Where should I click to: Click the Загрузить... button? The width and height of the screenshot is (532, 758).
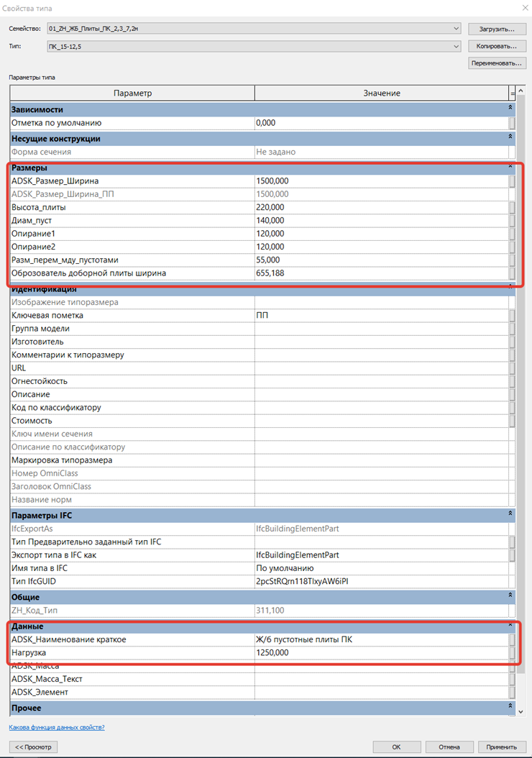[x=497, y=29]
